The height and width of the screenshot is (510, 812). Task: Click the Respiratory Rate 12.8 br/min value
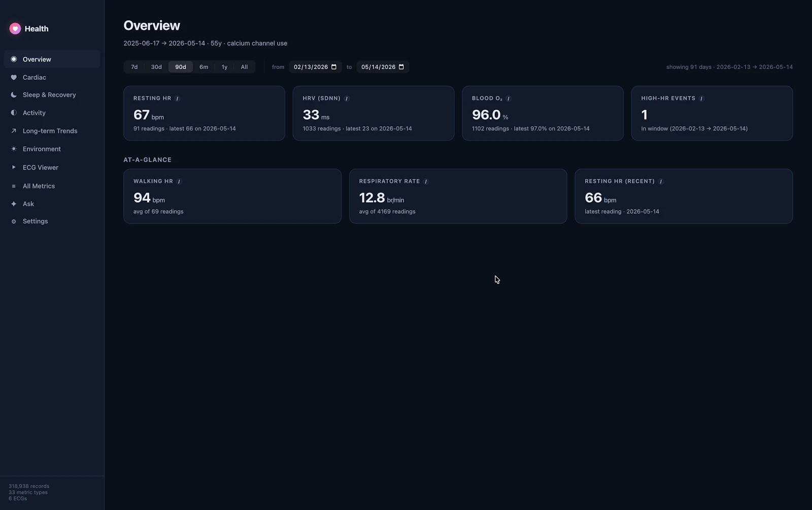382,198
